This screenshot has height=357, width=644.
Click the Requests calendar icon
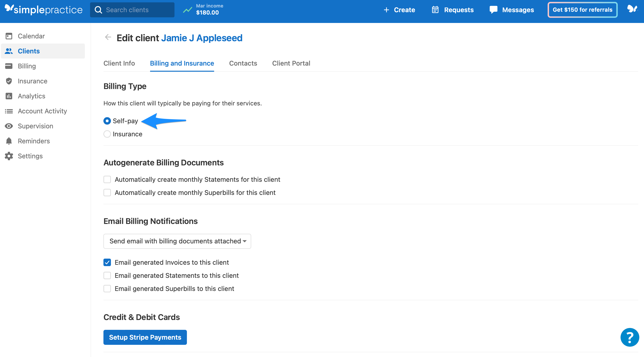click(x=435, y=10)
